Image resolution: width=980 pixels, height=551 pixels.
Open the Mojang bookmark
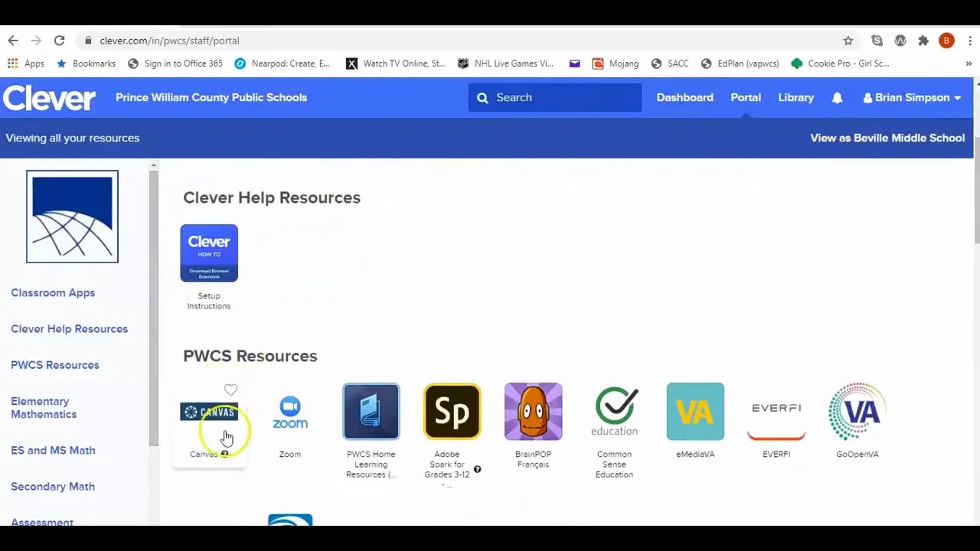pyautogui.click(x=616, y=64)
